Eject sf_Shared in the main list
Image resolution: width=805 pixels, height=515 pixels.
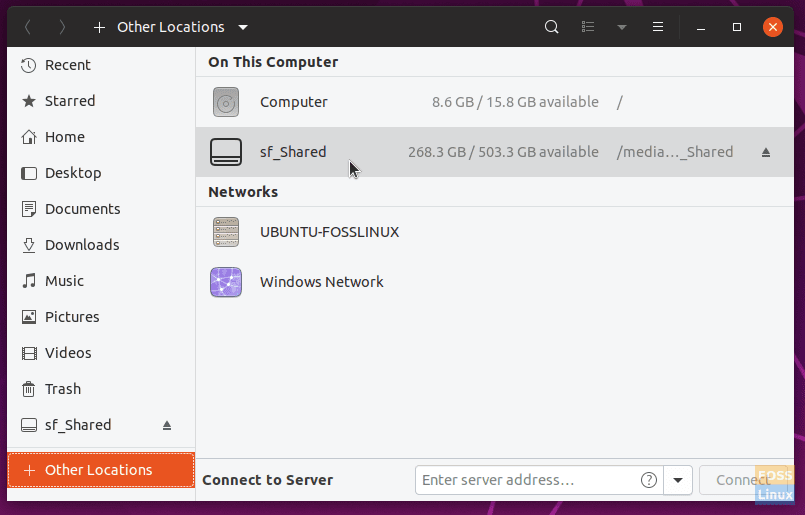pyautogui.click(x=765, y=152)
